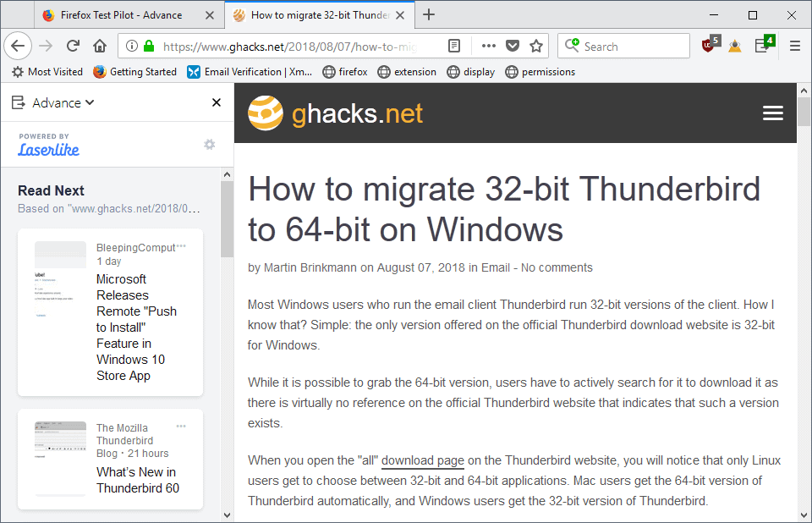Image resolution: width=812 pixels, height=523 pixels.
Task: Follow the download page link
Action: point(423,460)
